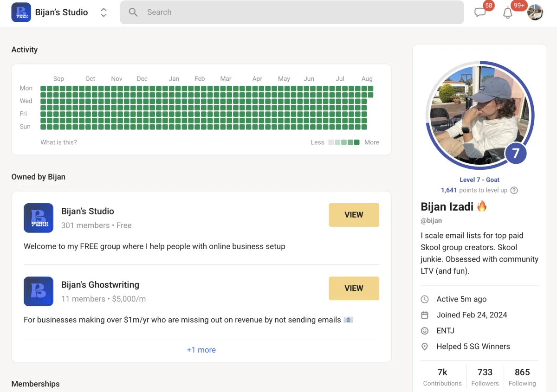Image resolution: width=557 pixels, height=392 pixels.
Task: Click the Owned by Bijan heading
Action: point(39,177)
